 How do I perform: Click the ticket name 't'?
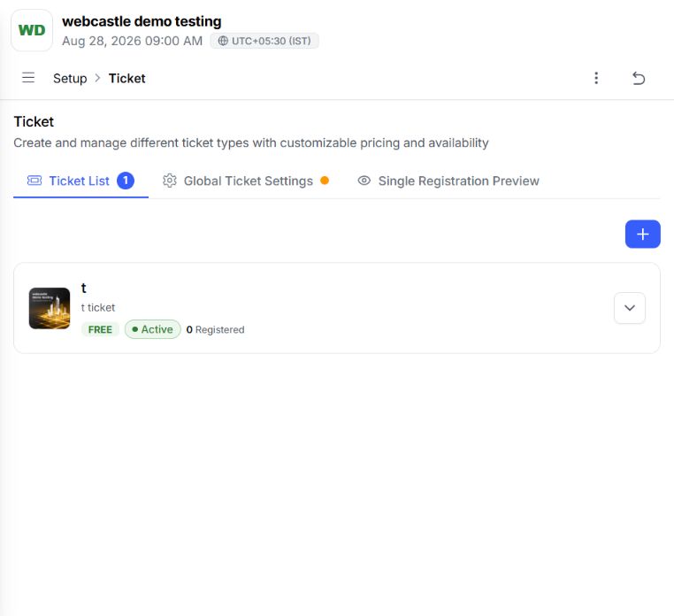[x=84, y=288]
